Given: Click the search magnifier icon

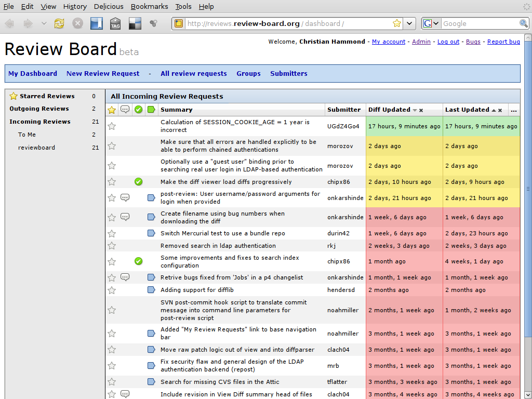Looking at the screenshot, I should pyautogui.click(x=524, y=23).
